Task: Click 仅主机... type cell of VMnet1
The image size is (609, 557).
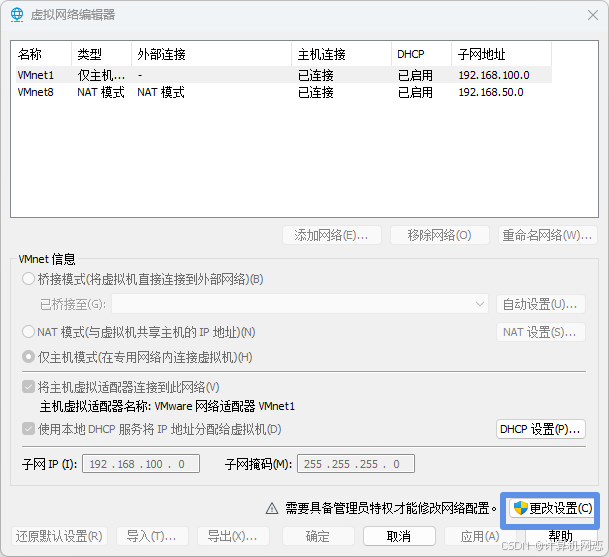Action: (x=101, y=75)
